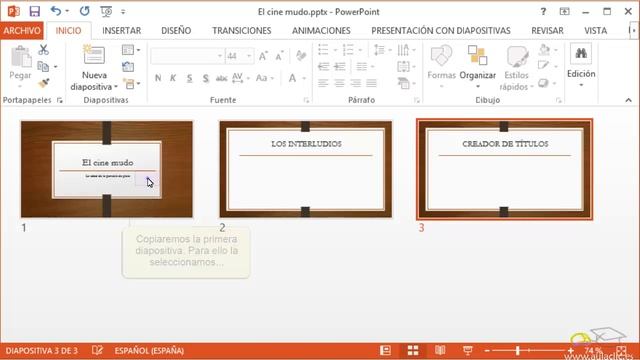This screenshot has width=640, height=360.
Task: Switch to Normal view icon
Action: click(x=385, y=350)
